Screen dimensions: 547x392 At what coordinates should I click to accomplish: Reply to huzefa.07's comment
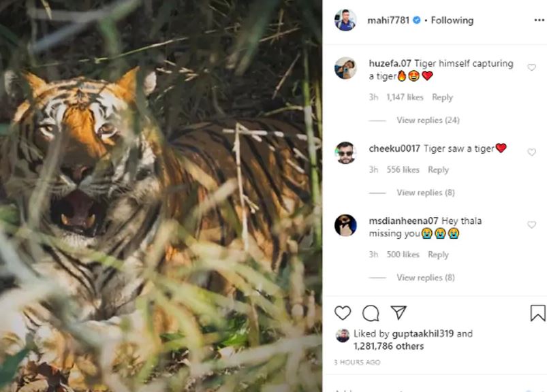[x=442, y=97]
